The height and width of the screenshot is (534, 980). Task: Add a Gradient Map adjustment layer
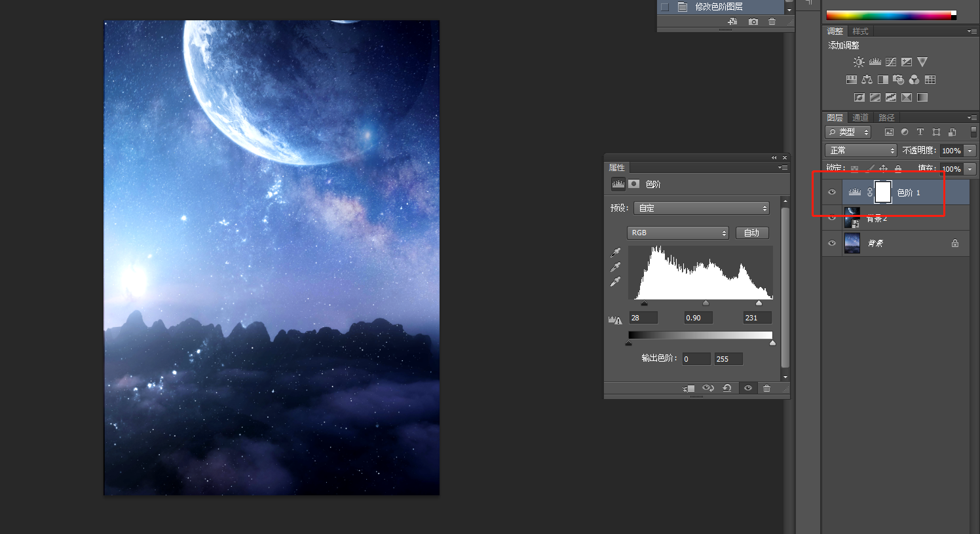pyautogui.click(x=922, y=97)
